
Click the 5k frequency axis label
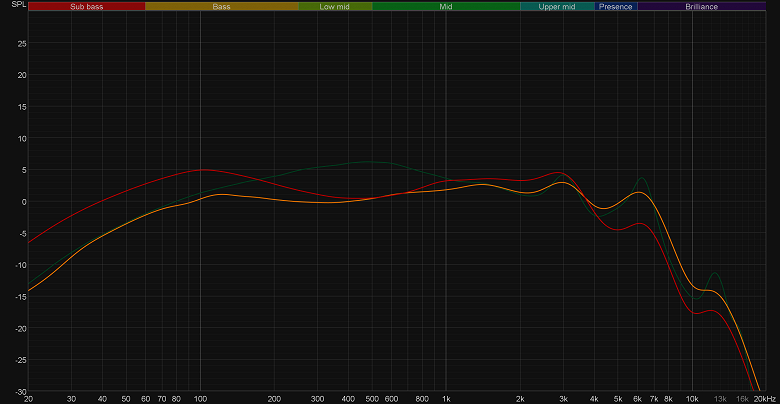(618, 399)
